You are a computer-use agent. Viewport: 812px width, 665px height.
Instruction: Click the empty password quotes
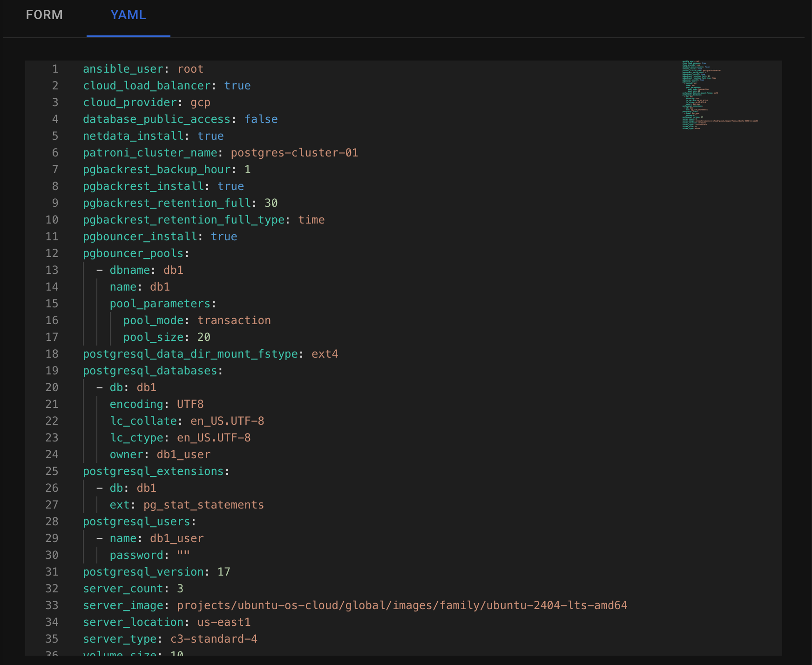(183, 555)
